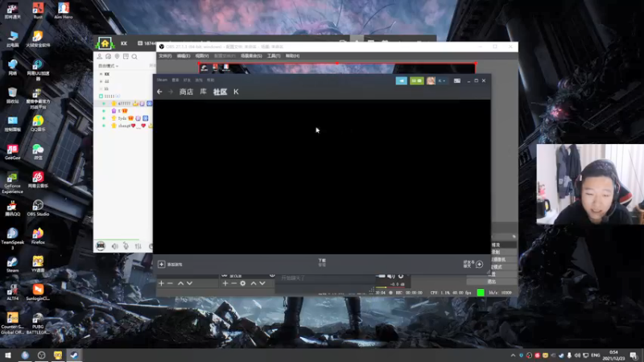
Task: Go back using Steam's back arrow
Action: coord(159,92)
